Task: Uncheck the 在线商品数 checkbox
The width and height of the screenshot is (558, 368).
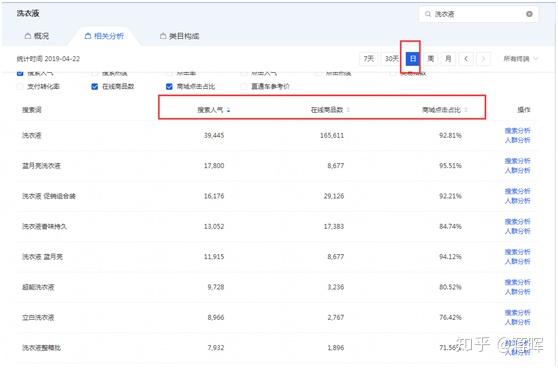Action: (95, 86)
